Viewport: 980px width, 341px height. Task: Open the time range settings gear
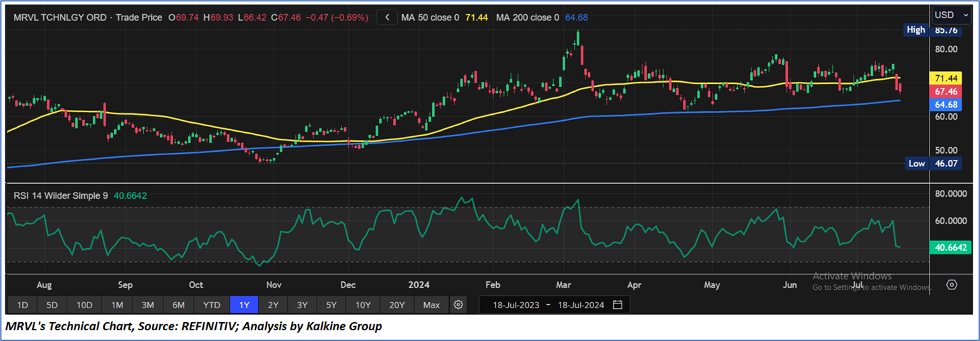pyautogui.click(x=458, y=305)
